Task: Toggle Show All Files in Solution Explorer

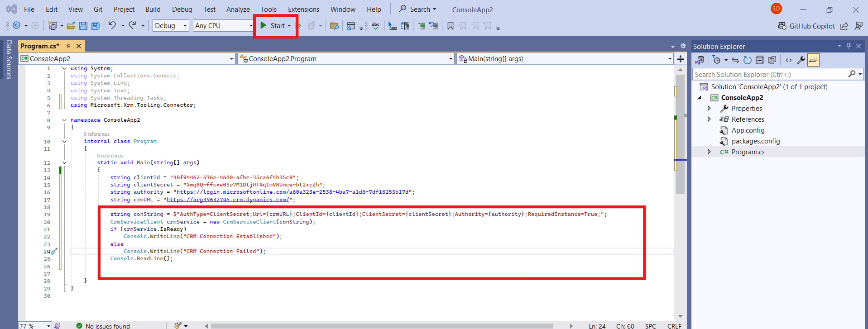Action: click(x=772, y=60)
